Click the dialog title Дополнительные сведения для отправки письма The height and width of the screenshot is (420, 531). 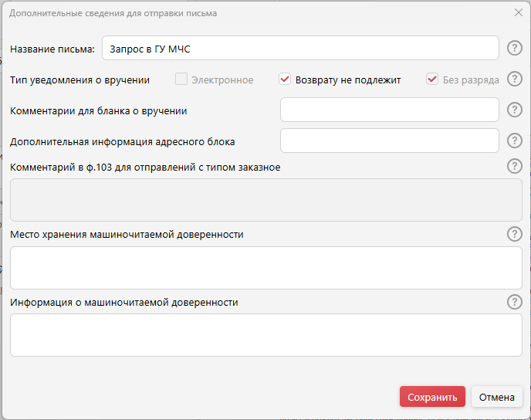click(113, 13)
